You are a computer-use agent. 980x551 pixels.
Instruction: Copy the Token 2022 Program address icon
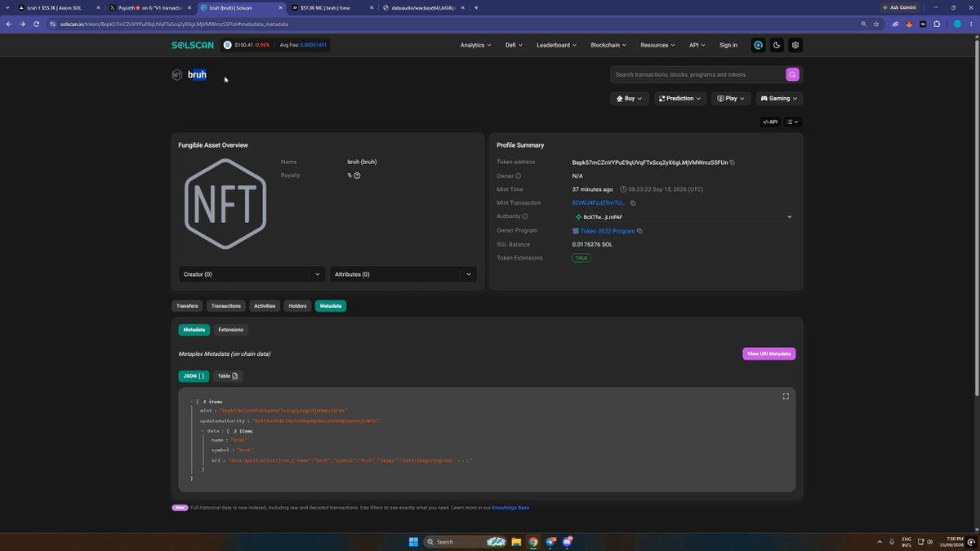point(639,231)
